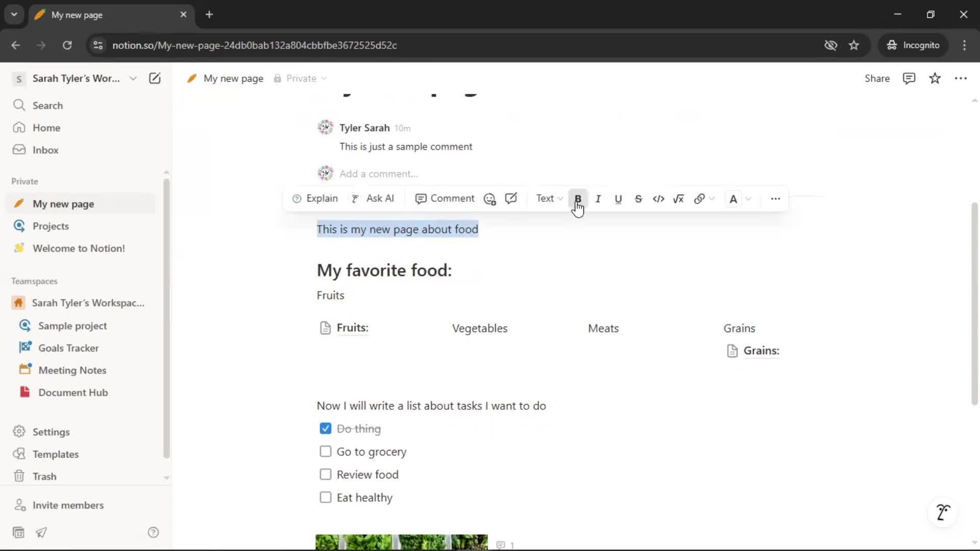Open Templates from the sidebar
This screenshot has width=980, height=551.
pyautogui.click(x=82, y=454)
